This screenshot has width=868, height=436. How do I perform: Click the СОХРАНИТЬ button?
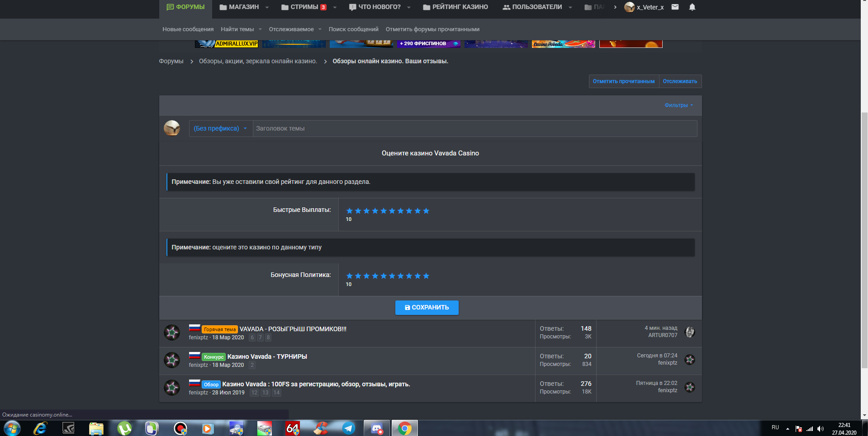pyautogui.click(x=427, y=308)
